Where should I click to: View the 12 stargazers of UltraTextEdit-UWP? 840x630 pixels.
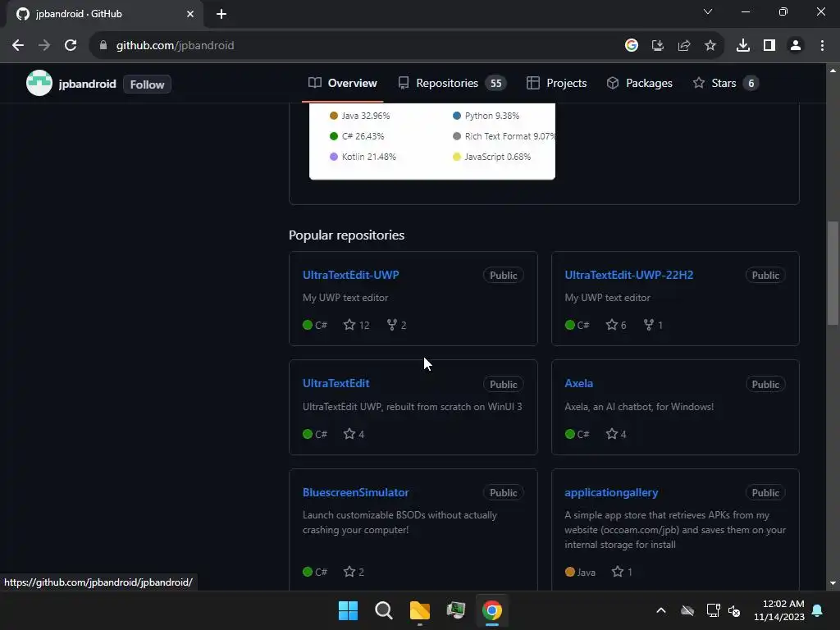[x=357, y=325]
